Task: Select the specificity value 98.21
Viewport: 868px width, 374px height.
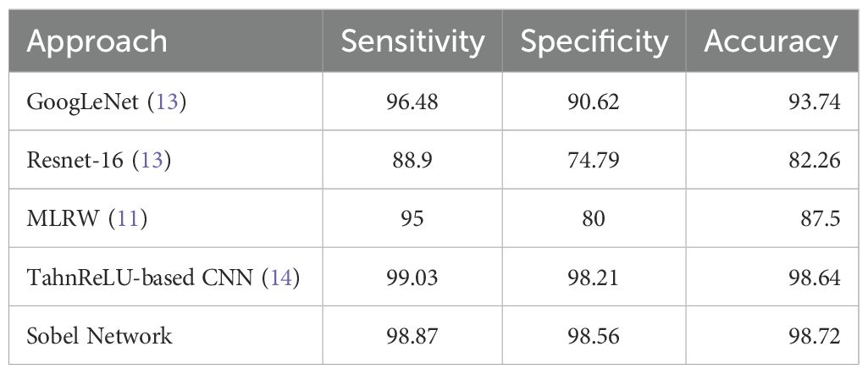Action: tap(593, 278)
